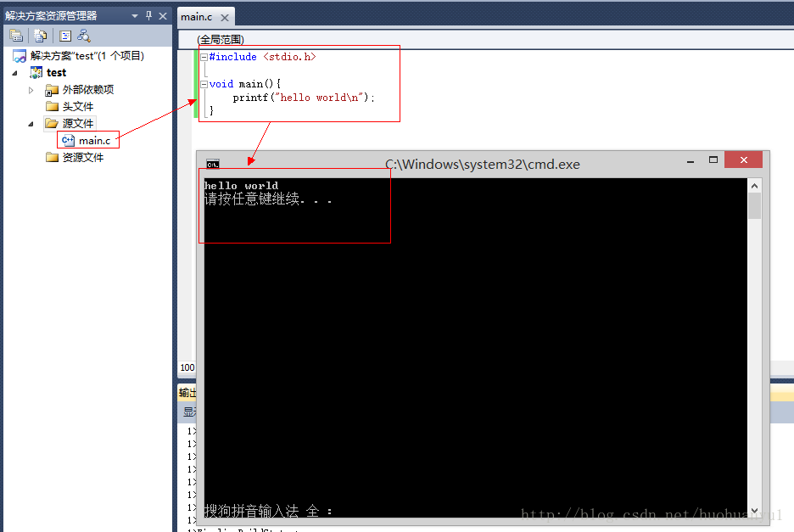Open View Class Diagram toolbar icon
Screen dimensions: 794x532
83,36
